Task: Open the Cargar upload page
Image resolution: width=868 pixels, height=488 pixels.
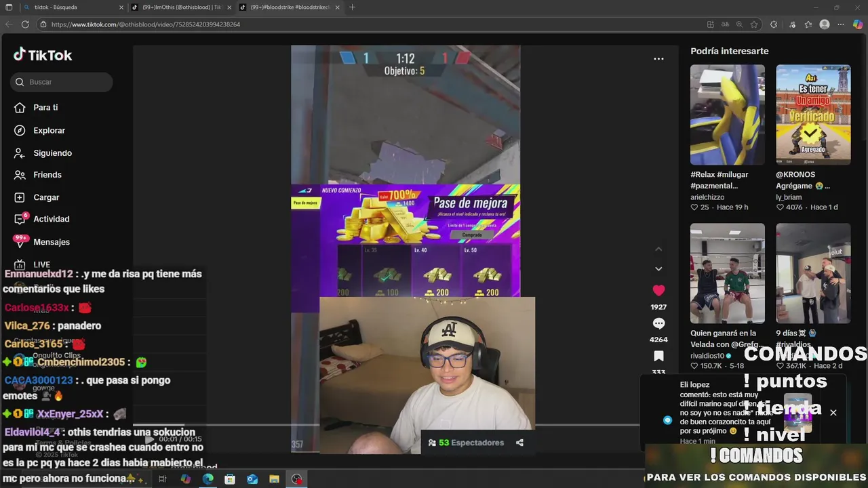Action: [46, 197]
